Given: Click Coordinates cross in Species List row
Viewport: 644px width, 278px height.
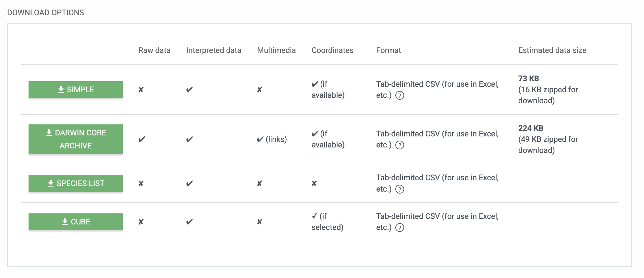Looking at the screenshot, I should click(314, 183).
